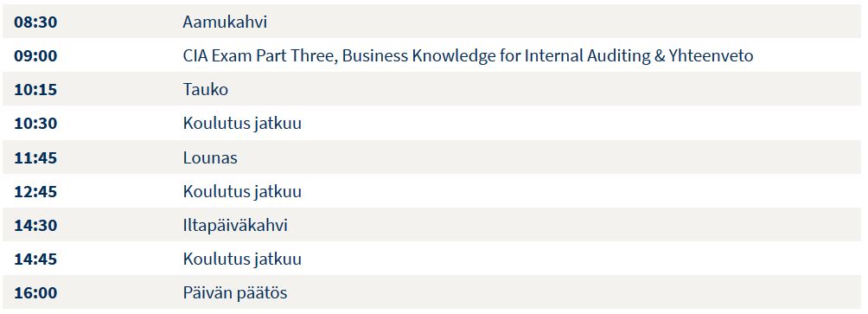Click the 10:15 time label
This screenshot has width=868, height=314.
35,90
